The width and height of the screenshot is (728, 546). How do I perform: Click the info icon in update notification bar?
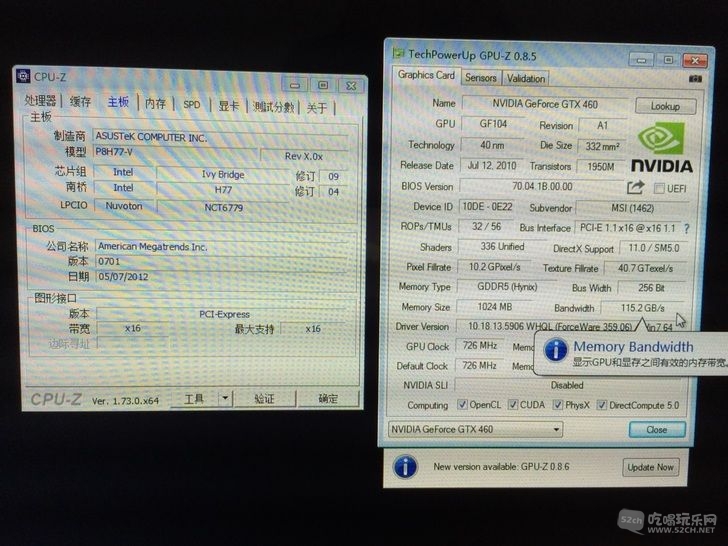[405, 467]
